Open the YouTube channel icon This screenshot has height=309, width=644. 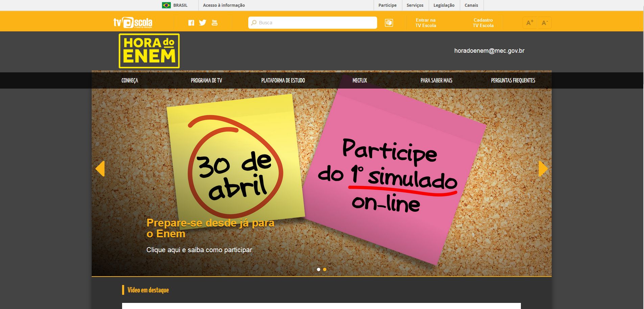tap(214, 23)
